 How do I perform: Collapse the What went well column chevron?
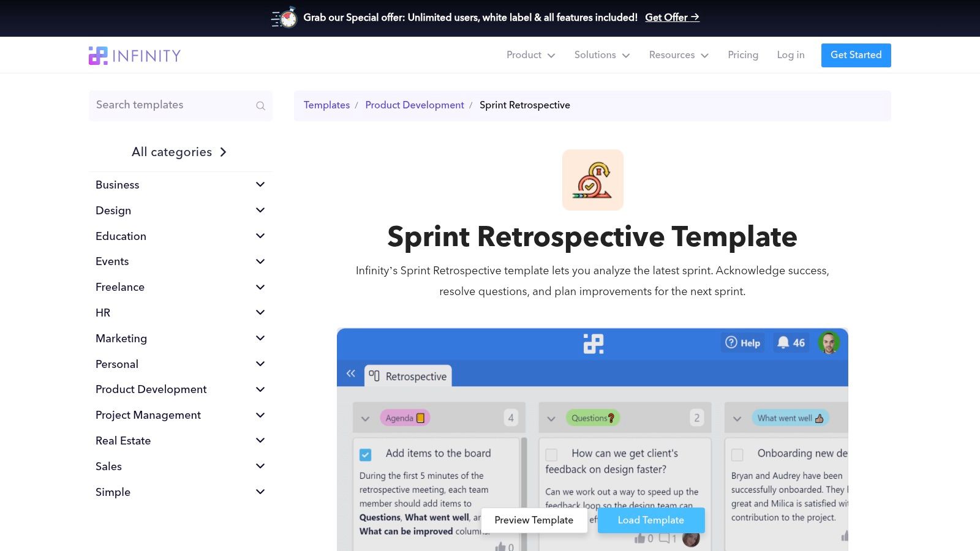coord(737,419)
